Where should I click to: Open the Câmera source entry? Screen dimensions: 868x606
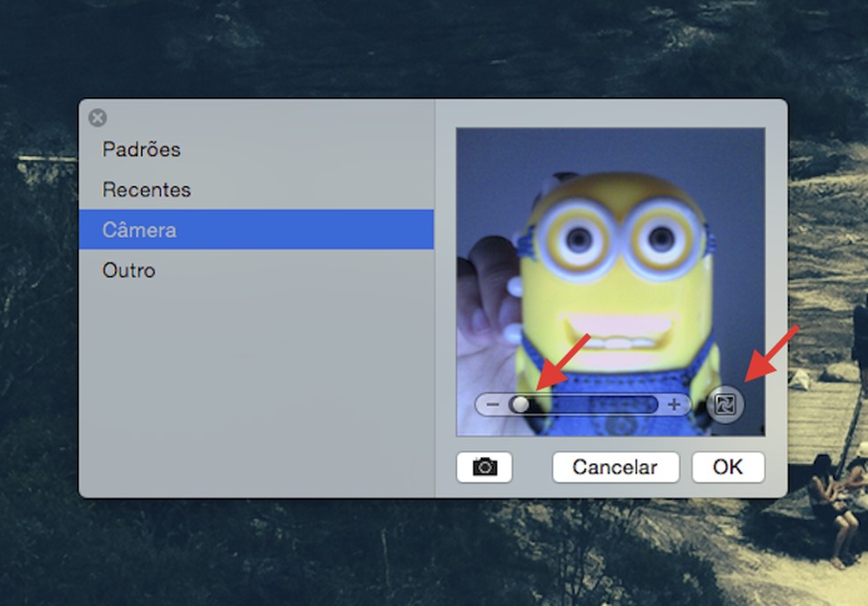point(139,229)
